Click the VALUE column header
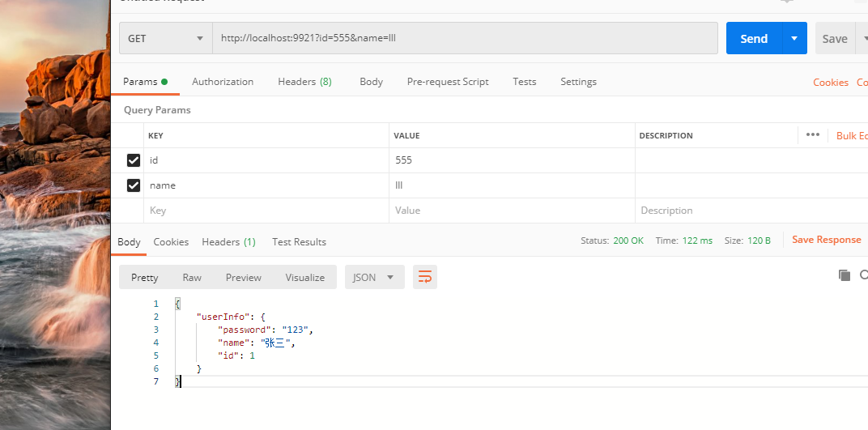This screenshot has height=430, width=868. [406, 135]
